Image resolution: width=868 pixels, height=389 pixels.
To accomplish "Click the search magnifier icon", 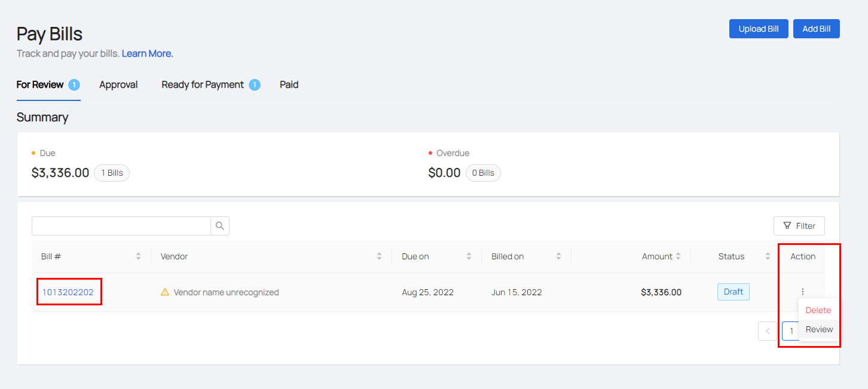I will coord(220,226).
